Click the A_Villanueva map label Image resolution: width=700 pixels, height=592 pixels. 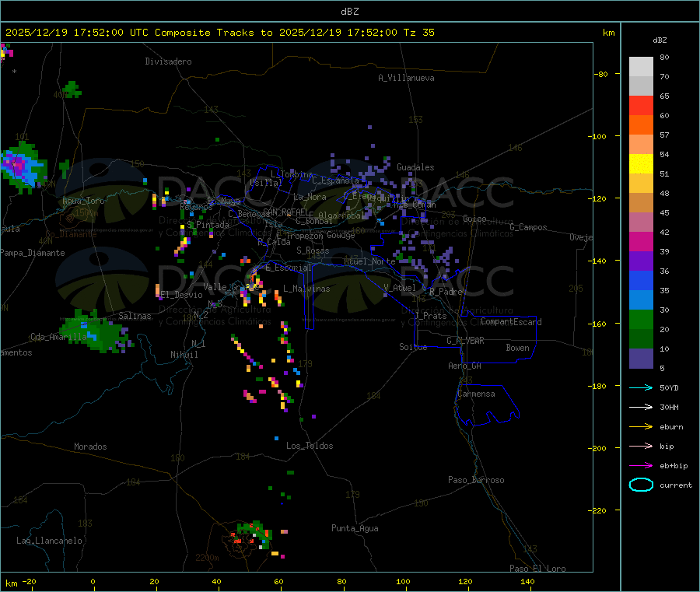[406, 78]
